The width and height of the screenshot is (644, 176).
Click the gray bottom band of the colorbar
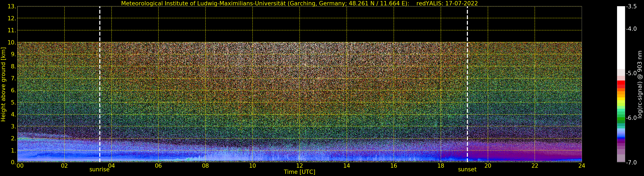pyautogui.click(x=621, y=158)
